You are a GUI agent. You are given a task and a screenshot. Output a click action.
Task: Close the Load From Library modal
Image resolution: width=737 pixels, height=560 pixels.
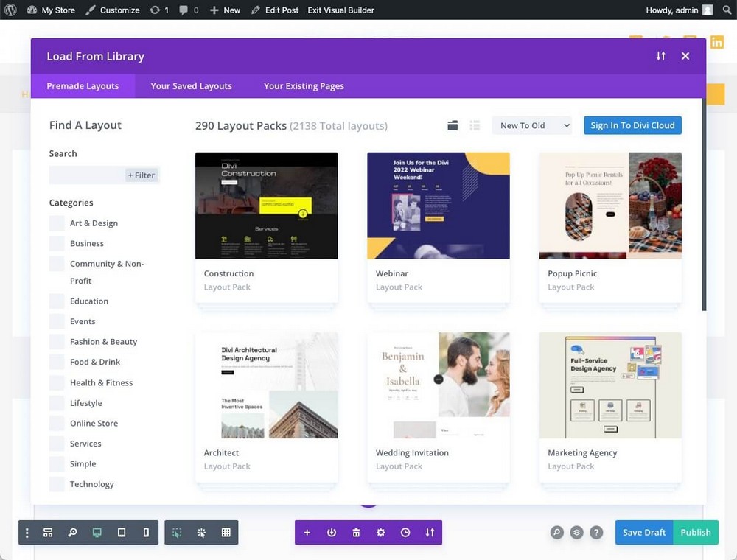tap(685, 56)
